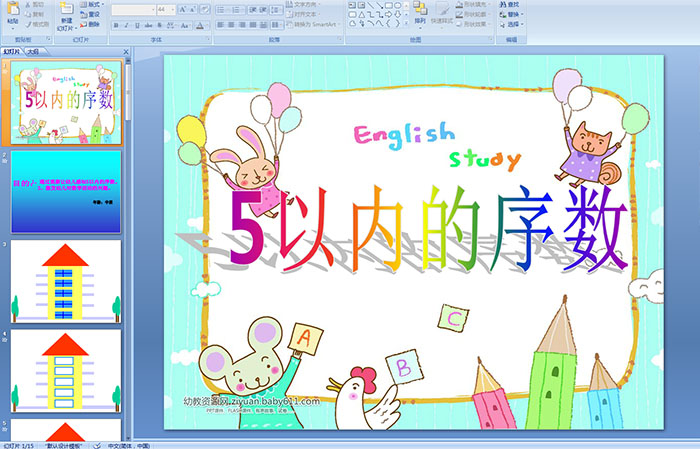Select the straight line shape
Viewport: 700px width, 449px height.
pyautogui.click(x=370, y=5)
